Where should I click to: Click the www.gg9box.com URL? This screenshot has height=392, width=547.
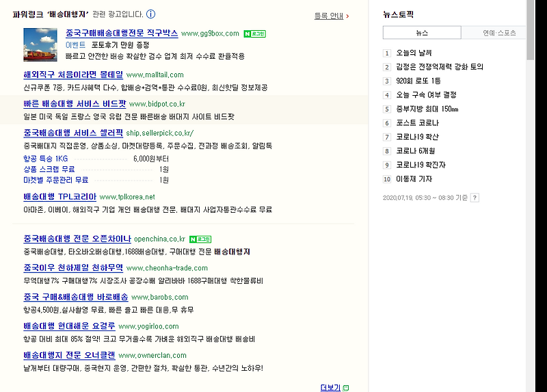210,34
